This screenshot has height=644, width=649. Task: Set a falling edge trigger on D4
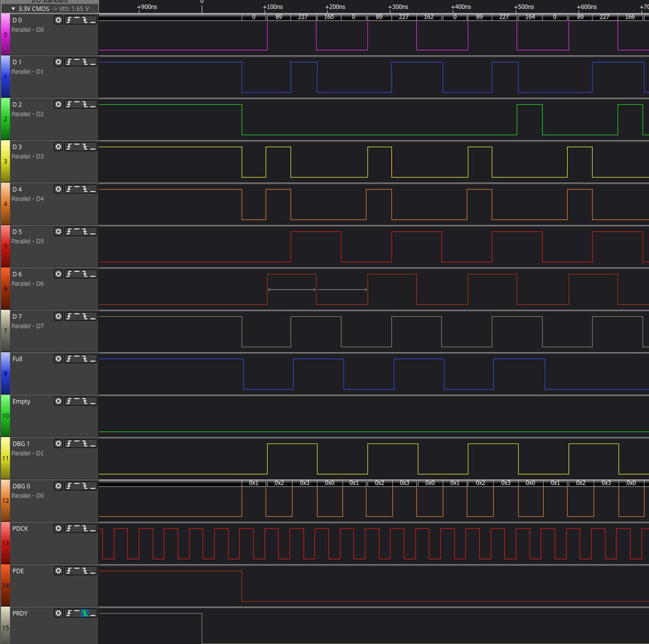click(x=86, y=190)
